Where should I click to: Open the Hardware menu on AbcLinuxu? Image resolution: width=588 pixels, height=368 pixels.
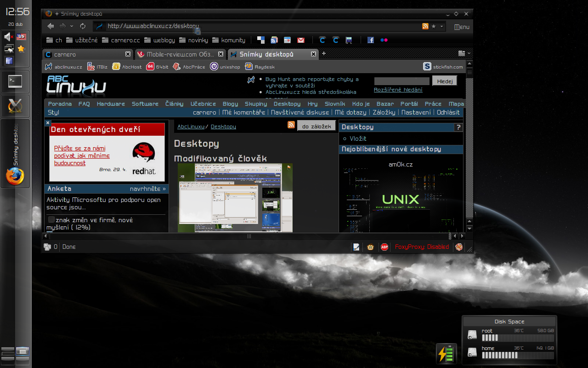click(x=111, y=104)
